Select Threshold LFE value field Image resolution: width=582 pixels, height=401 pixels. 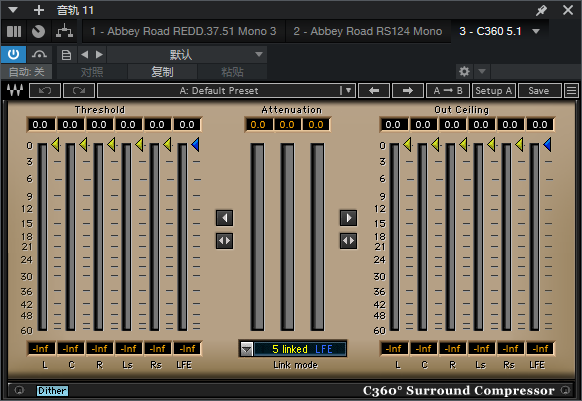coord(187,124)
